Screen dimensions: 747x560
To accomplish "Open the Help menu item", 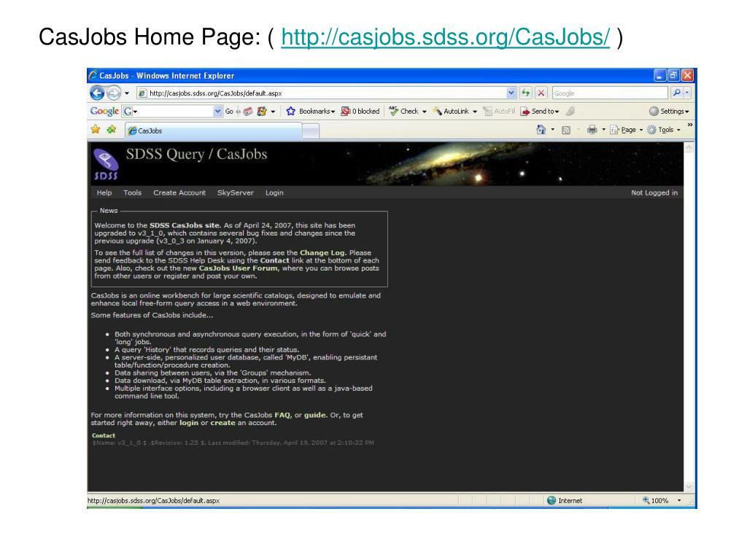I will coord(104,192).
